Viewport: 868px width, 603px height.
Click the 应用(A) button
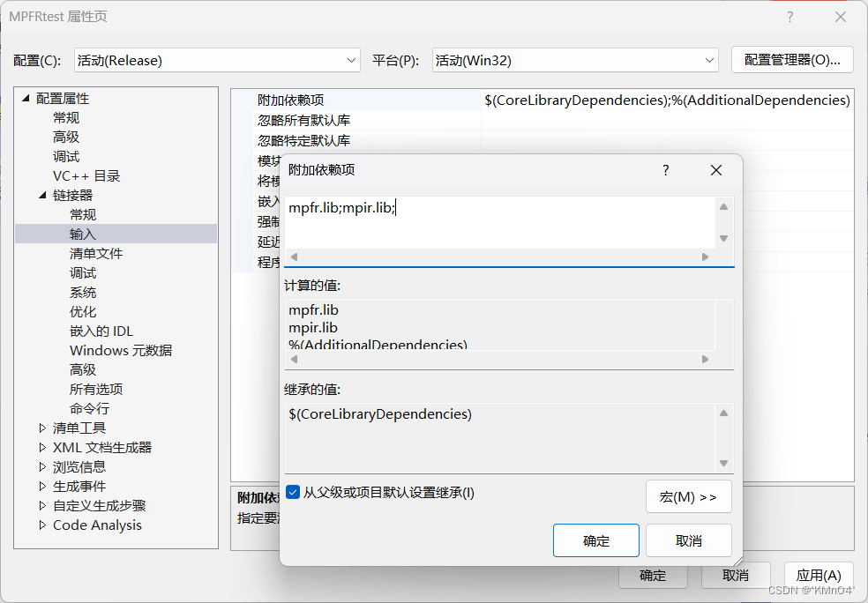818,575
